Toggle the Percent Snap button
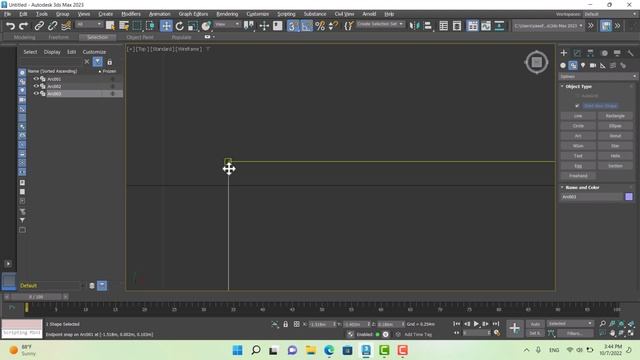Viewport: 640px width, 360px height. [x=320, y=26]
